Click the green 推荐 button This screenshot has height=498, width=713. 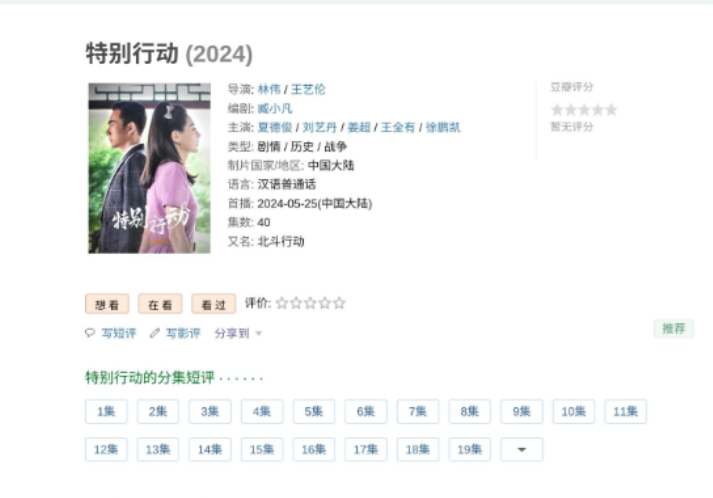point(674,328)
